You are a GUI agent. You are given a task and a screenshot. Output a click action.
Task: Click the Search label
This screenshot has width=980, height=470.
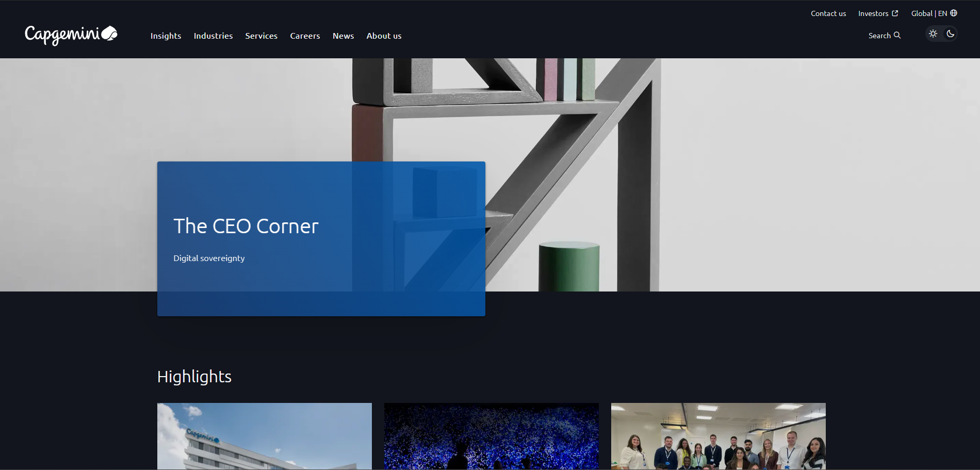point(879,36)
